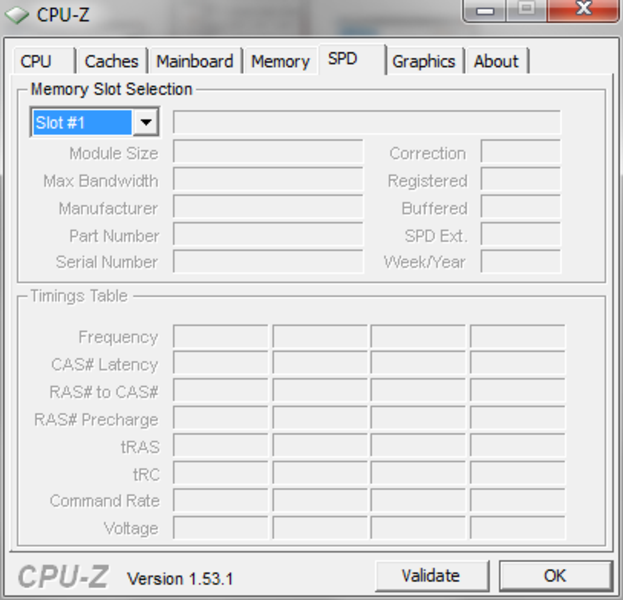Close the CPU-Z window
The height and width of the screenshot is (600, 623).
(583, 9)
